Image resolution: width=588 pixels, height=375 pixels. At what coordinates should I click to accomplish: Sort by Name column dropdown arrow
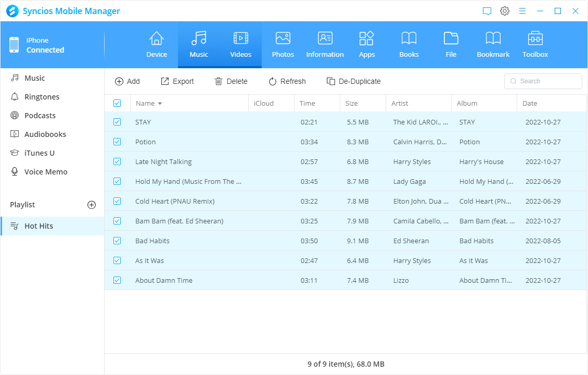160,104
